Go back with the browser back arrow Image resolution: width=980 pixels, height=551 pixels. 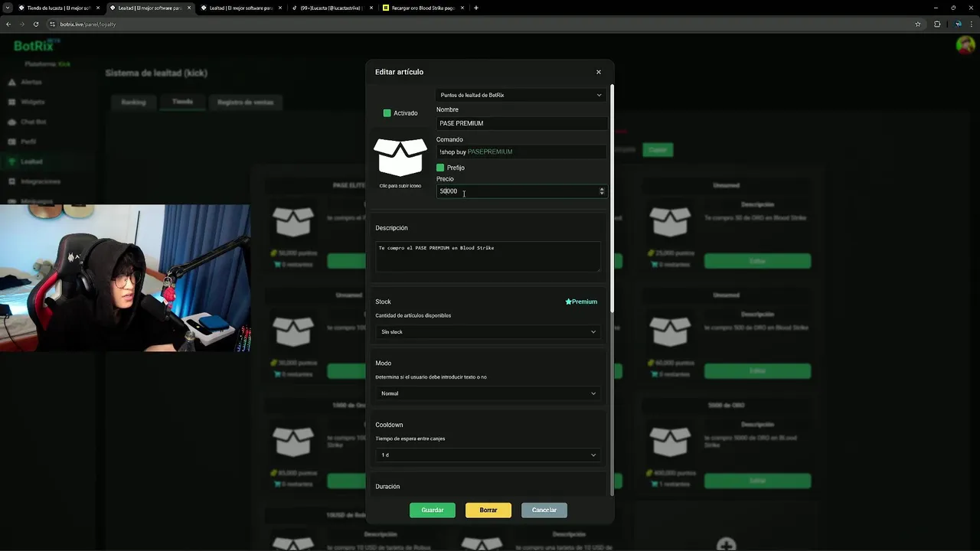[x=8, y=24]
